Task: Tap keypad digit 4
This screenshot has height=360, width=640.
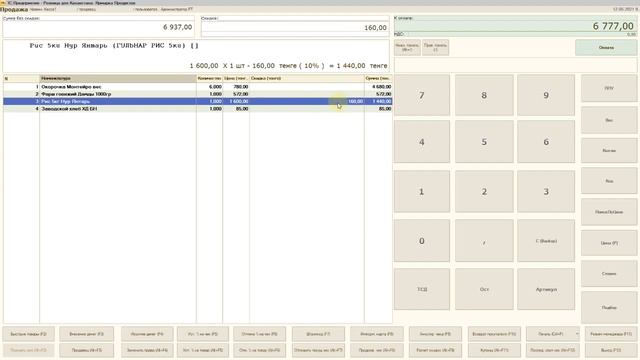Action: (x=422, y=142)
